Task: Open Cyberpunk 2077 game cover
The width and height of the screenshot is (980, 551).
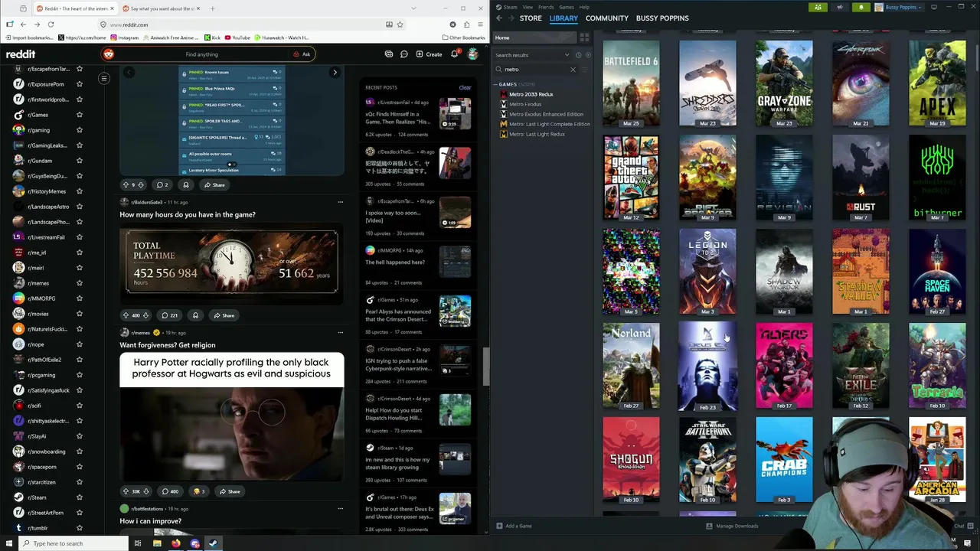Action: pyautogui.click(x=861, y=83)
